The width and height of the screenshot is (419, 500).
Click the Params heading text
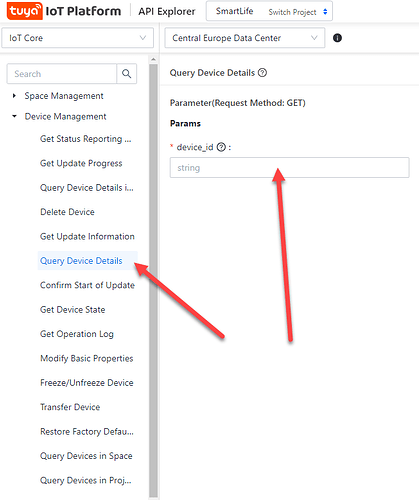point(185,124)
